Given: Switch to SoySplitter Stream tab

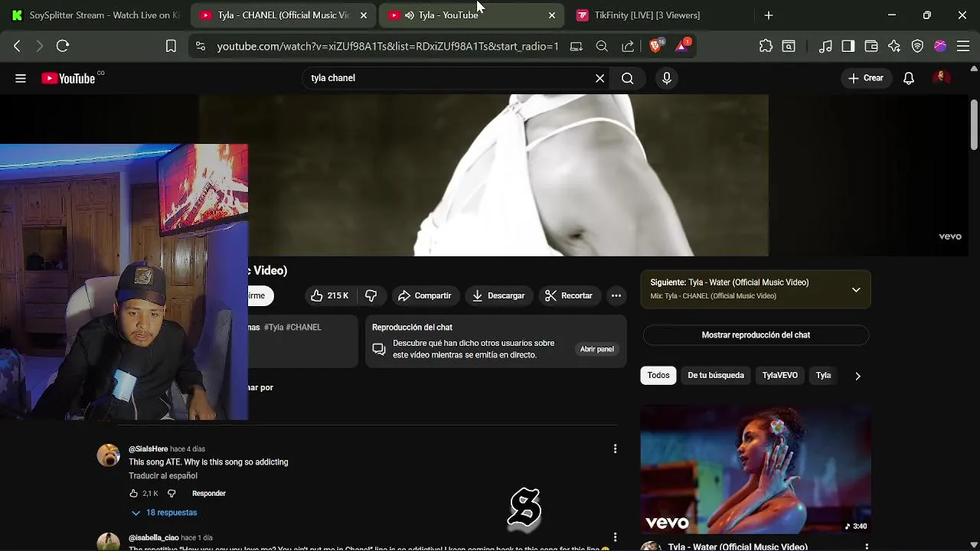Looking at the screenshot, I should tap(95, 15).
